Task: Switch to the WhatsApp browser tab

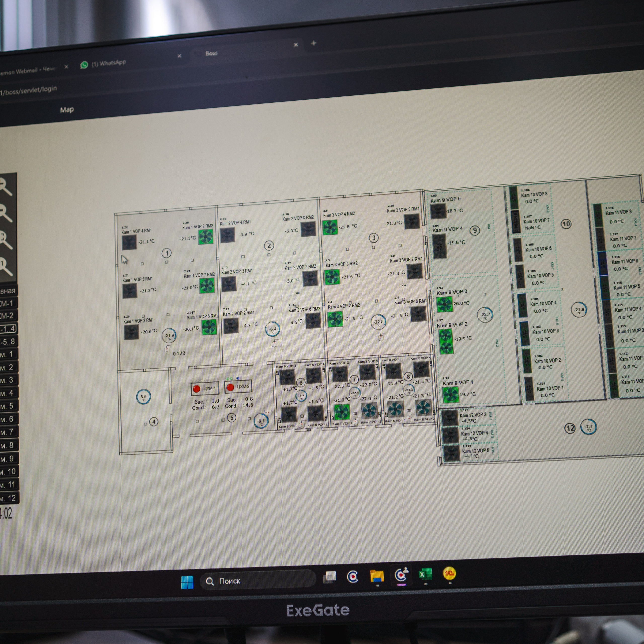Action: [108, 63]
